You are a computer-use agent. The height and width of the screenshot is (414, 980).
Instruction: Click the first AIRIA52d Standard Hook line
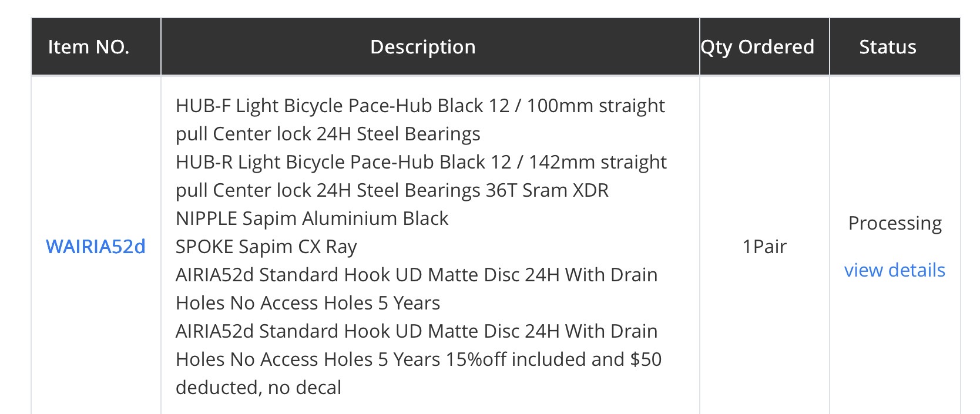(416, 275)
